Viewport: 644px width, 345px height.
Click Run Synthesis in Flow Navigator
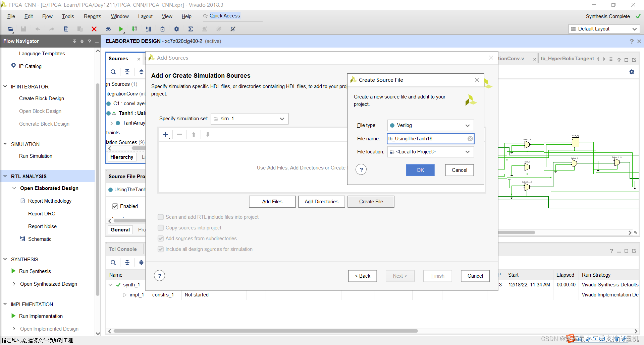[x=35, y=271]
